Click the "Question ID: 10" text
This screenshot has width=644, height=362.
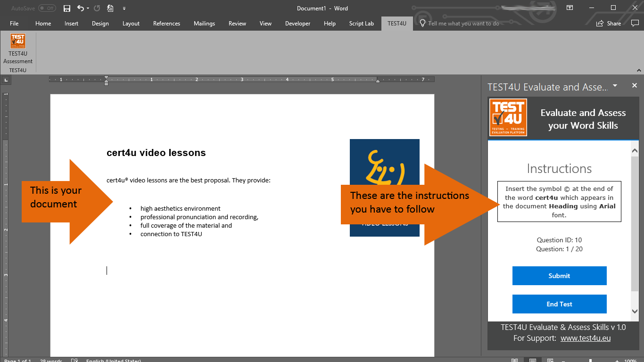(560, 240)
